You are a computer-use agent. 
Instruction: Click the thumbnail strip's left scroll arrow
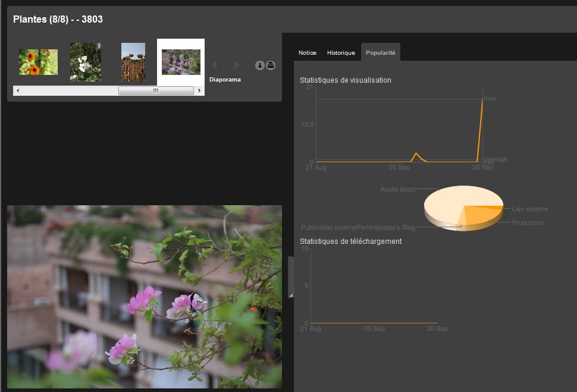pyautogui.click(x=17, y=91)
